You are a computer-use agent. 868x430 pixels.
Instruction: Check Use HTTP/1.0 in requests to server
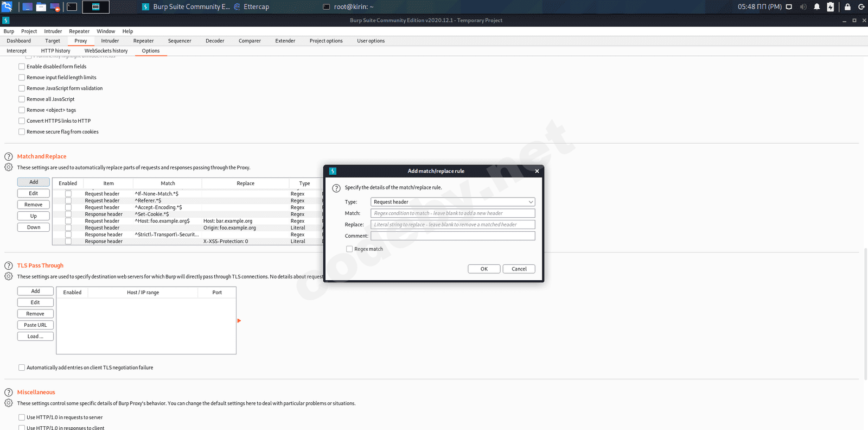[x=22, y=417]
